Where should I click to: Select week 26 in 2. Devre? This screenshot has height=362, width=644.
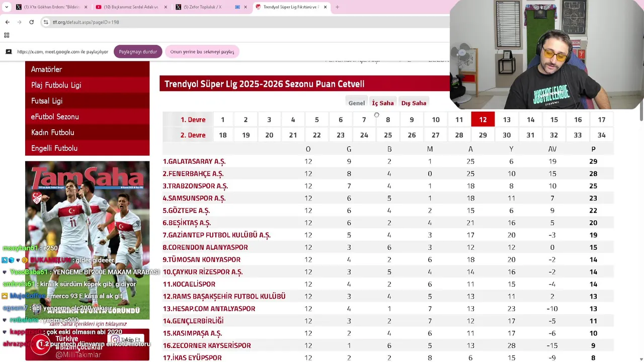[x=412, y=135]
